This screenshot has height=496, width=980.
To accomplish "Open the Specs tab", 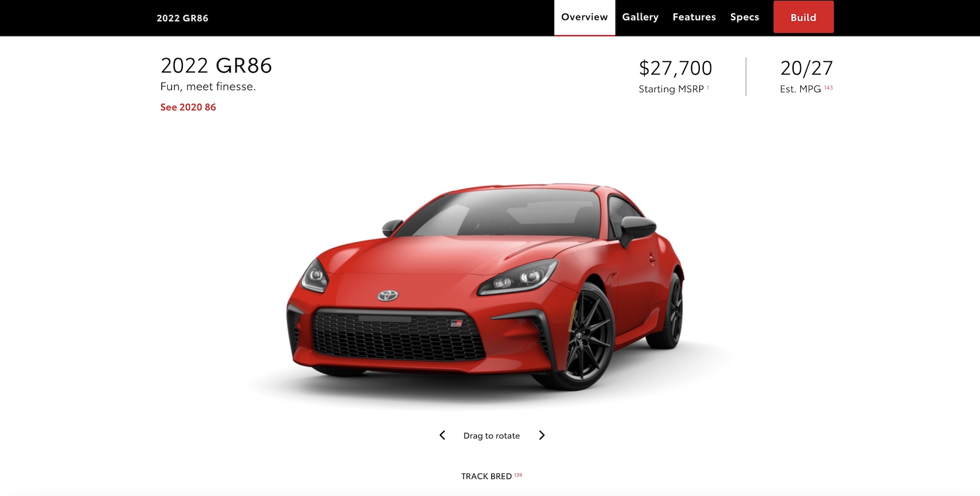I will click(x=745, y=17).
